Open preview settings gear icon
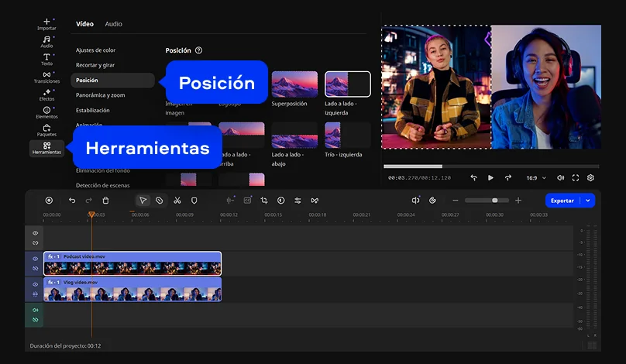Image resolution: width=626 pixels, height=364 pixels. pos(590,177)
